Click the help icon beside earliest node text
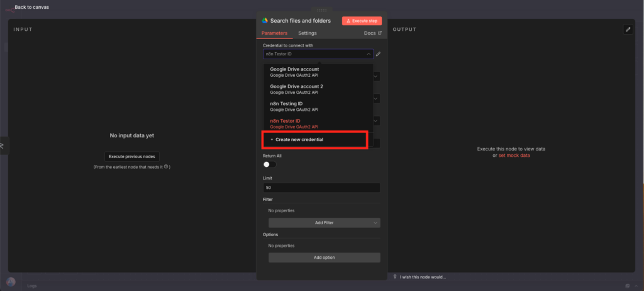The height and width of the screenshot is (291, 644). 166,167
